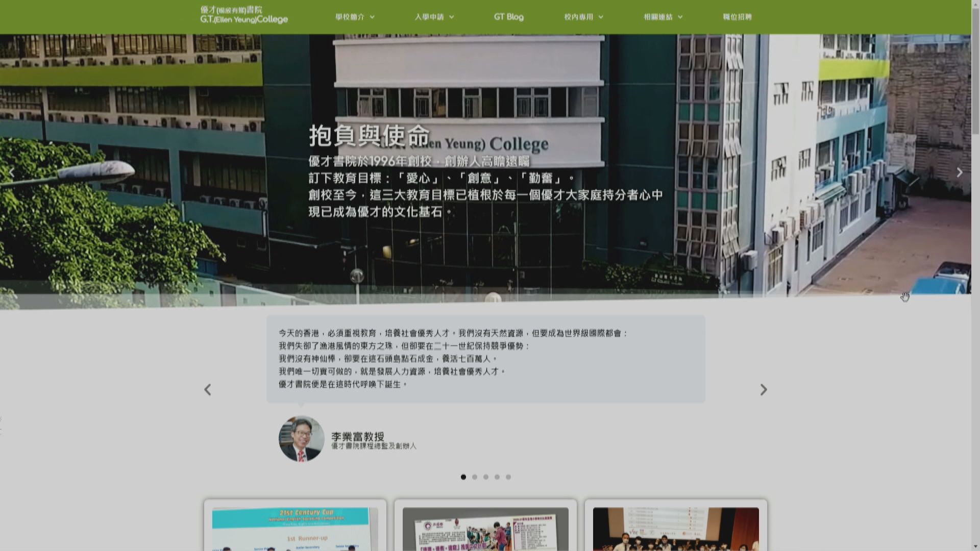
Task: Open the GT Blog menu item
Action: pyautogui.click(x=508, y=16)
